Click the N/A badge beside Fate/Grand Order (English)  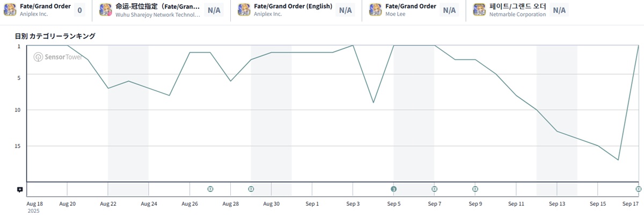coord(345,10)
